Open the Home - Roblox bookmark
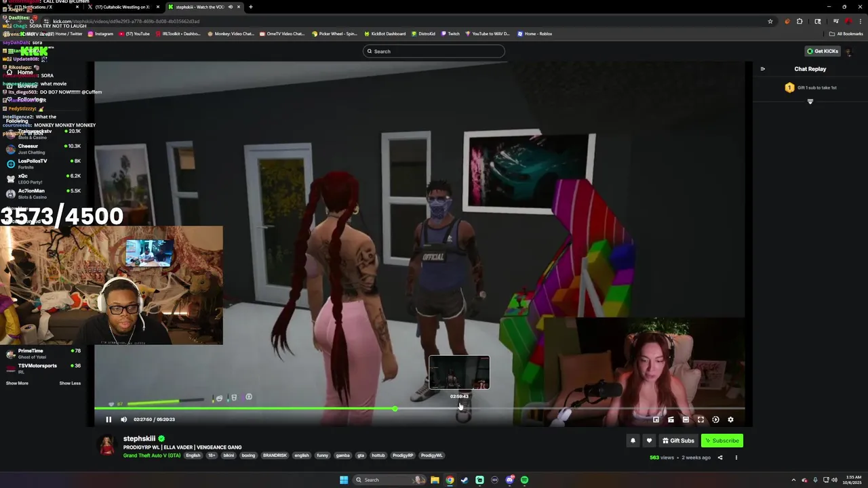The height and width of the screenshot is (488, 868). point(535,34)
